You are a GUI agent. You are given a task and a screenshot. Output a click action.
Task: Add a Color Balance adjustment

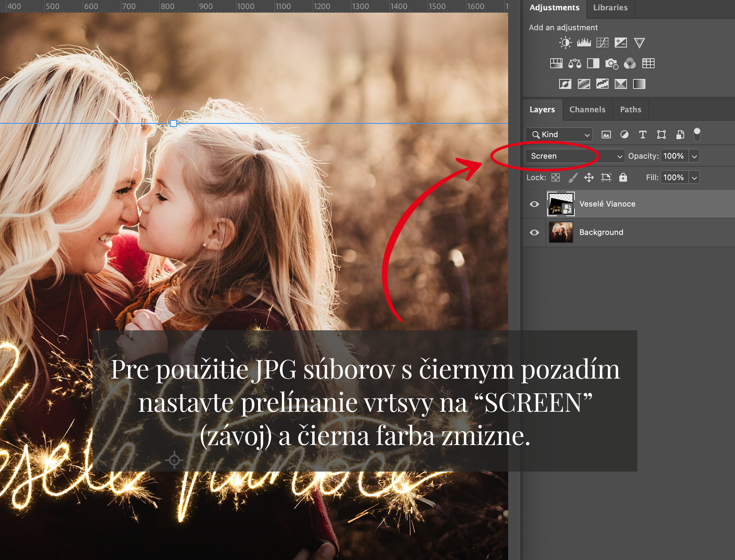pos(575,63)
